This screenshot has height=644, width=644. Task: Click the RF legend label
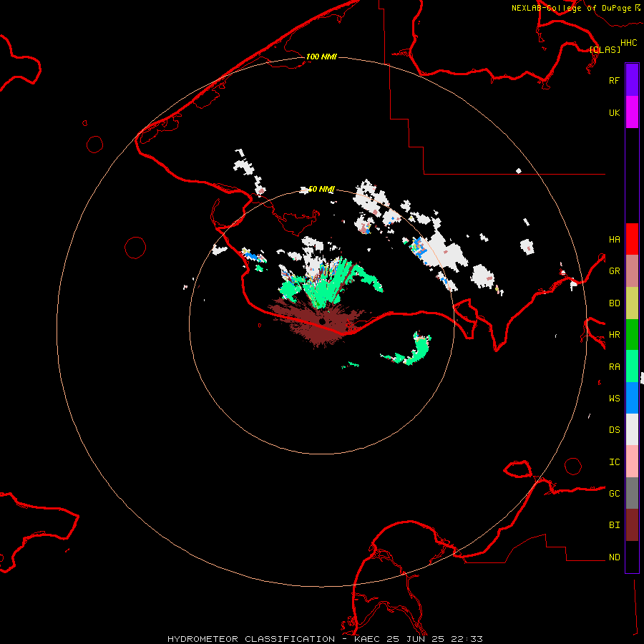(x=614, y=80)
